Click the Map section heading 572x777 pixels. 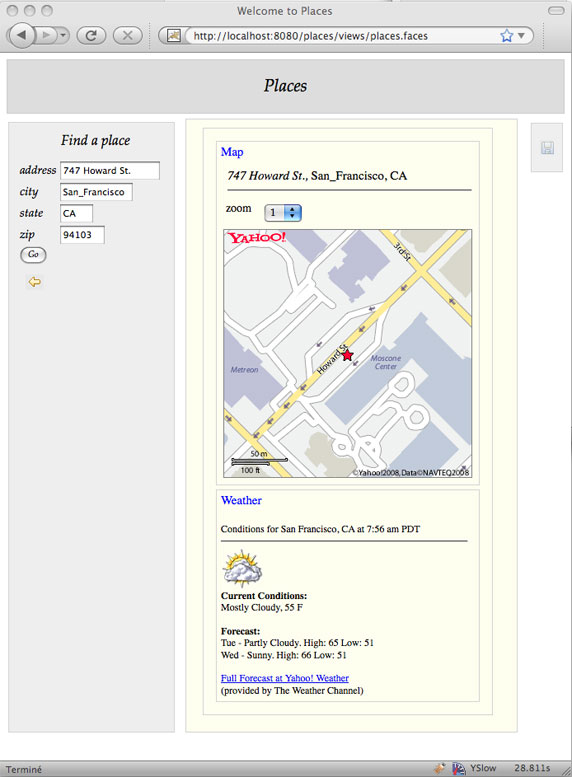[x=232, y=152]
